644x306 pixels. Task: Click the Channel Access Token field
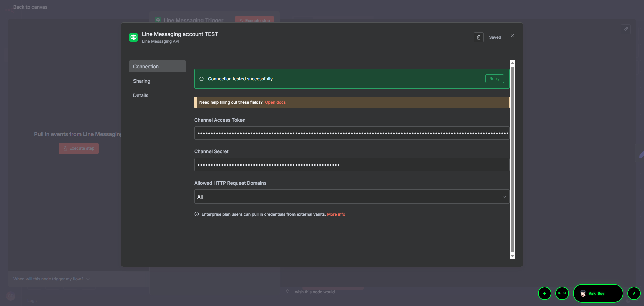(x=351, y=133)
